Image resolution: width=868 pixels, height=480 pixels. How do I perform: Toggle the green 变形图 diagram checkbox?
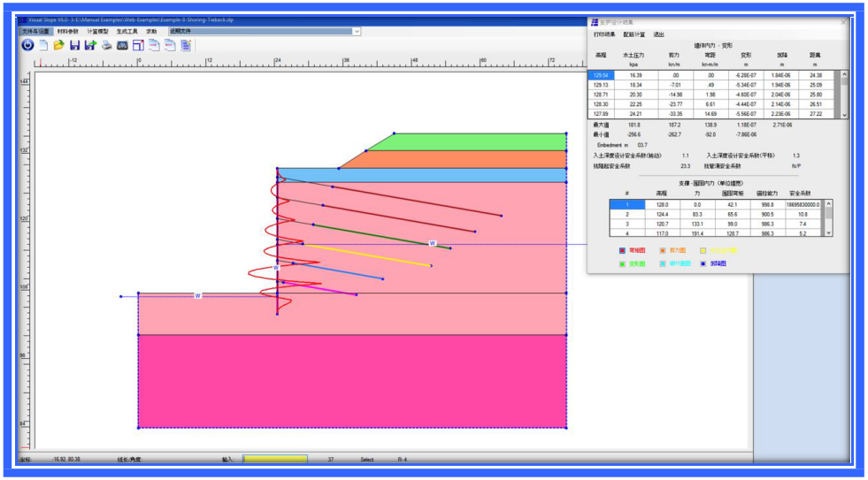point(623,263)
